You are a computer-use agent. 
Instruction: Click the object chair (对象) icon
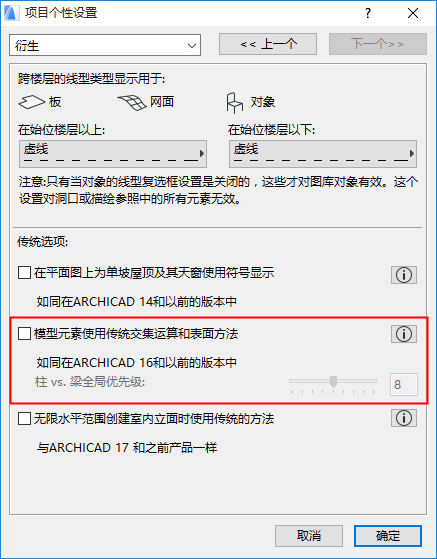(x=235, y=103)
